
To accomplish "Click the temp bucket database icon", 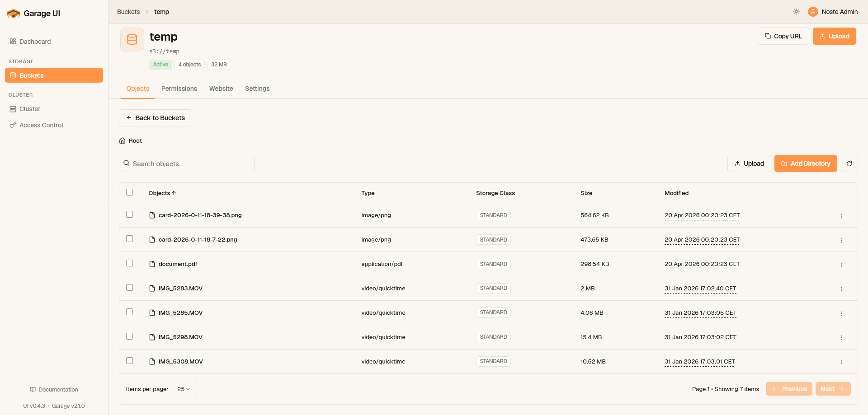I will pyautogui.click(x=132, y=40).
